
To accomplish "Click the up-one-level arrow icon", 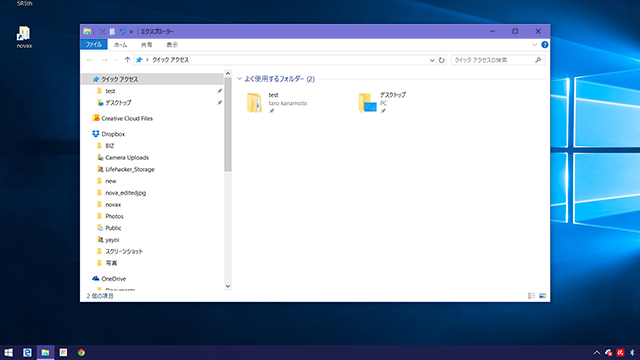I will [127, 60].
